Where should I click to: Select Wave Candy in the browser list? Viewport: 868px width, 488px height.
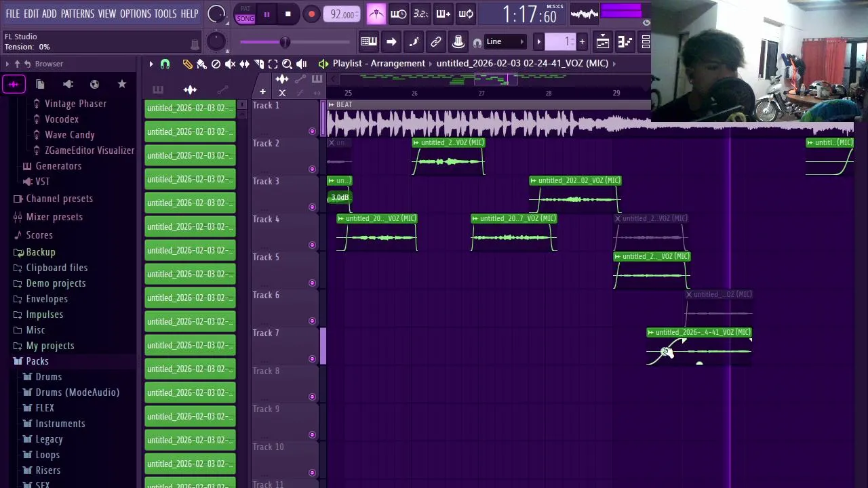point(69,135)
